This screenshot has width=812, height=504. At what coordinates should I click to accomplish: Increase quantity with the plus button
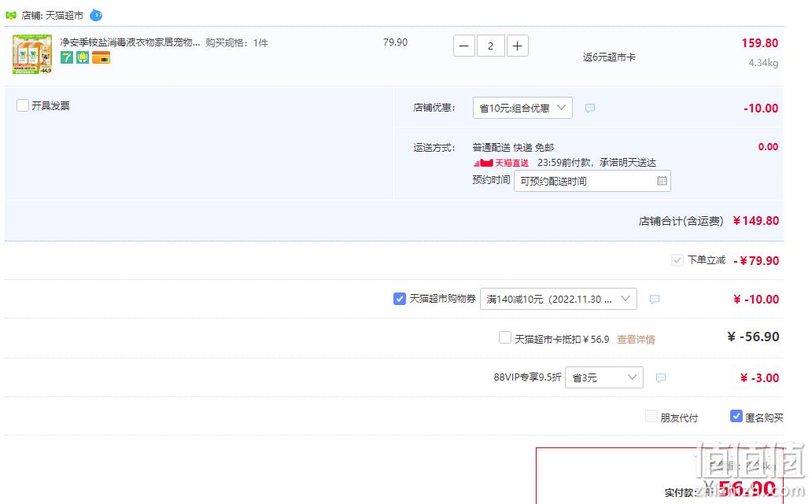coord(518,46)
